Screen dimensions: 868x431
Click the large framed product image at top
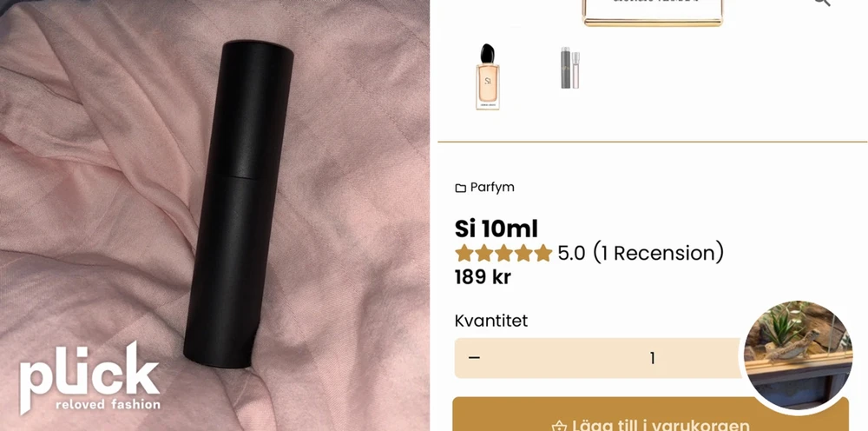pos(652,12)
